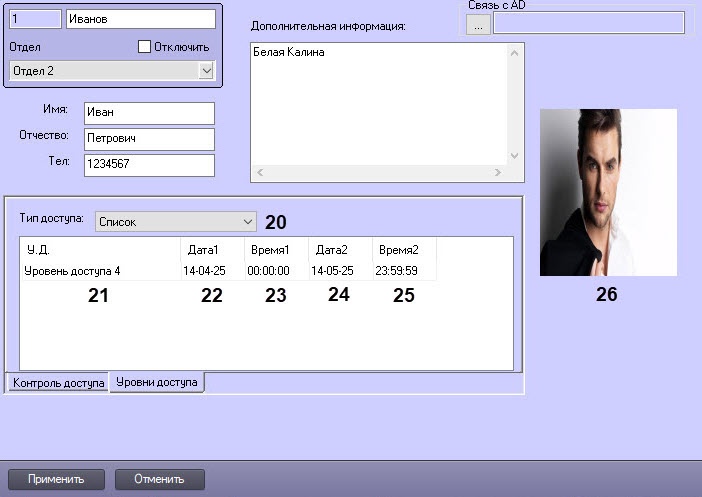The height and width of the screenshot is (497, 702).
Task: Click the Дата1 column header
Action: [200, 249]
